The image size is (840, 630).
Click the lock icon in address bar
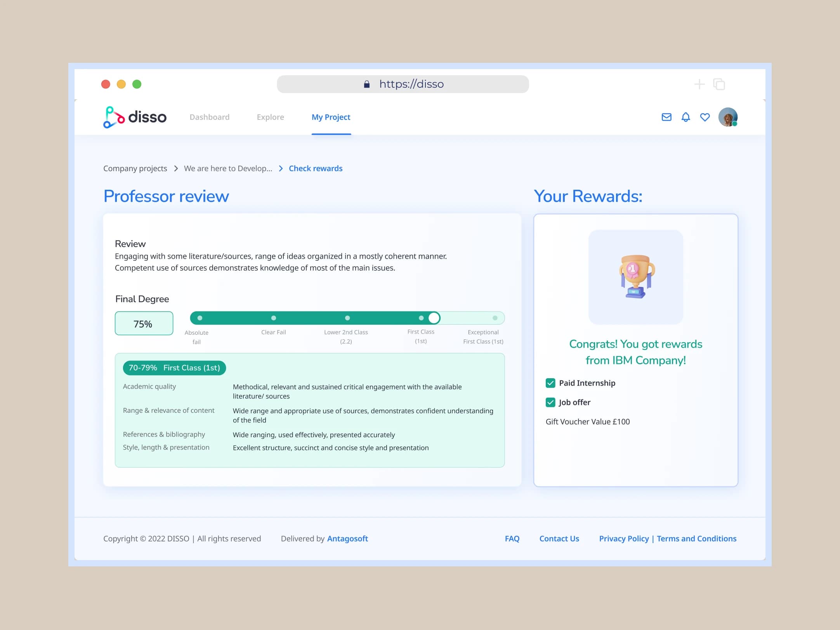[366, 84]
